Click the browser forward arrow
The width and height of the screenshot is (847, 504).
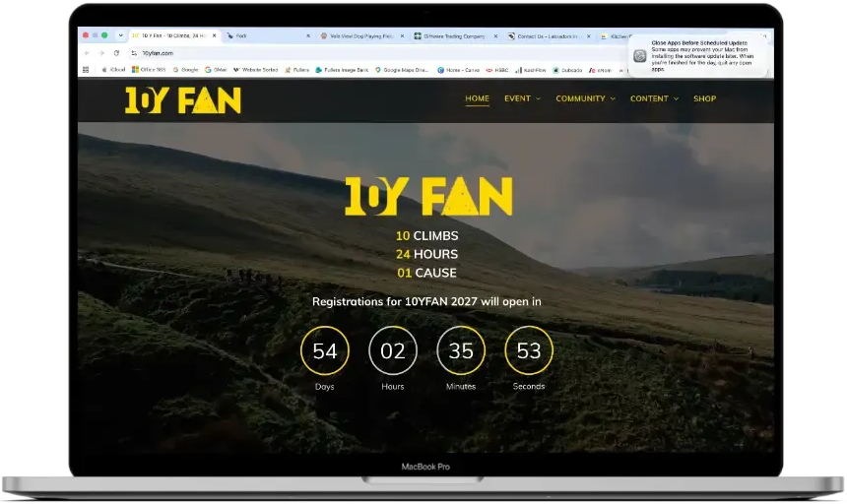(101, 53)
